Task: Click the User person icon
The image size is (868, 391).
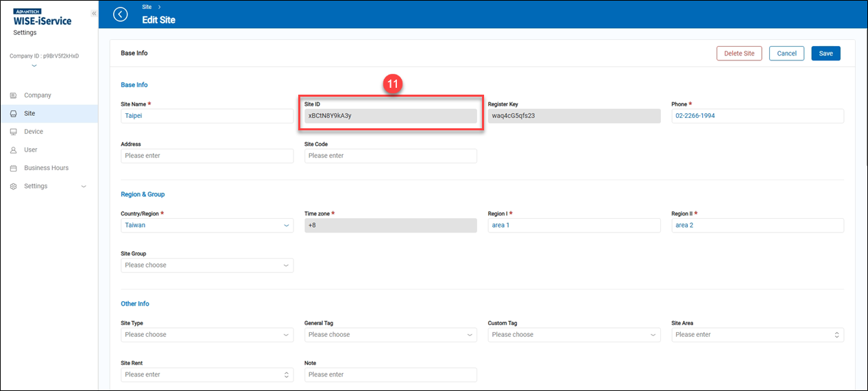Action: pyautogui.click(x=13, y=150)
